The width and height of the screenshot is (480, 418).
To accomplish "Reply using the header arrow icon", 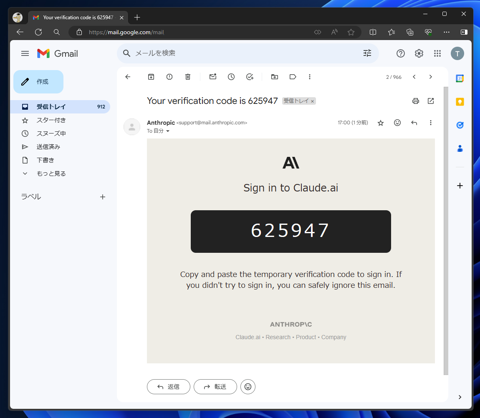I will (x=414, y=123).
